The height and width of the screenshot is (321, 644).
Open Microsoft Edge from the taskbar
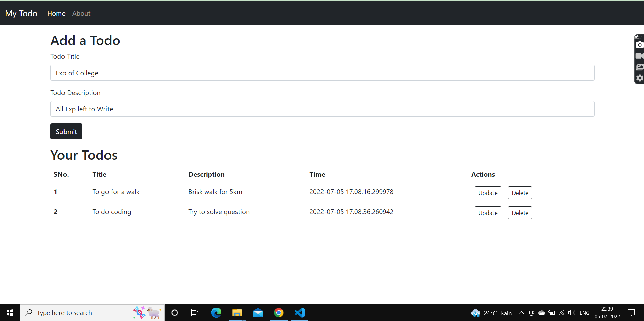pyautogui.click(x=216, y=312)
